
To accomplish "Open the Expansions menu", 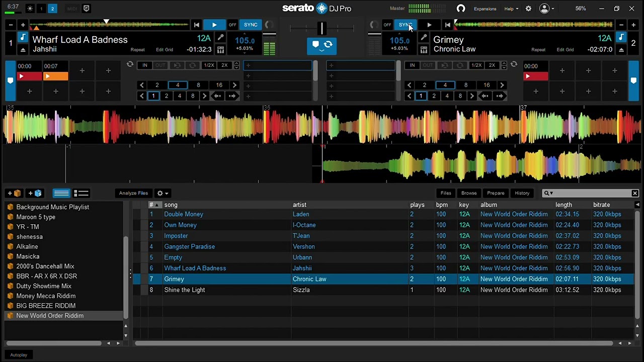I will [x=485, y=9].
